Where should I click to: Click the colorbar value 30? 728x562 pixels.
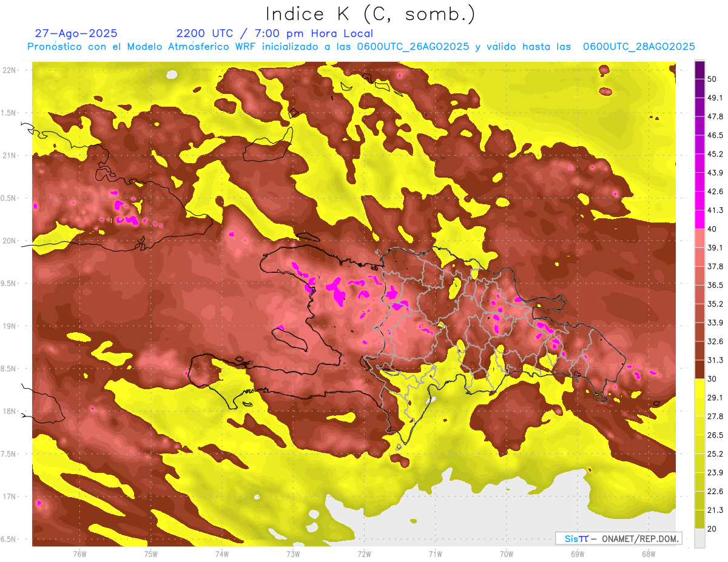(x=713, y=379)
